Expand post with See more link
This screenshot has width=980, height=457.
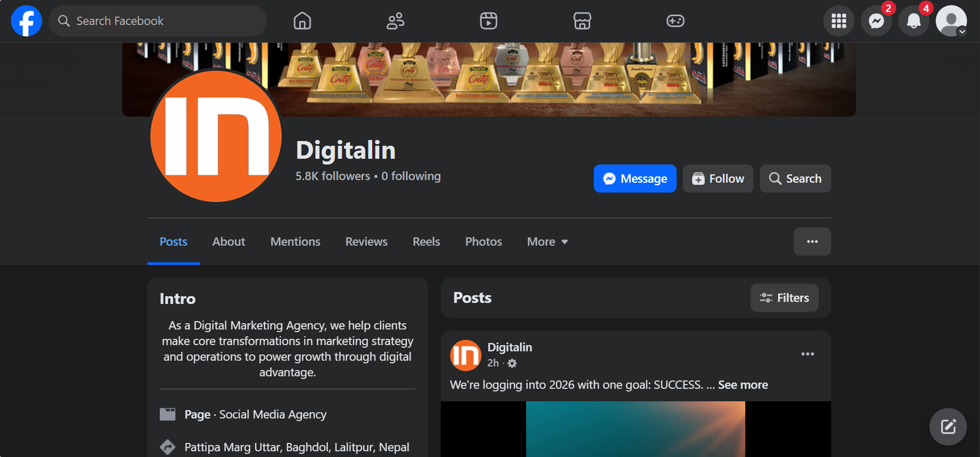point(743,385)
